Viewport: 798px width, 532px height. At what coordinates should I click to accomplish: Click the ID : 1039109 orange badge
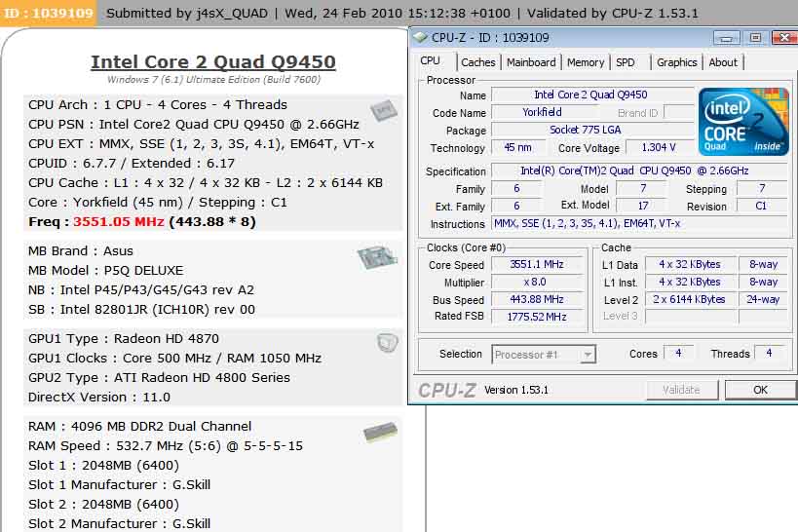tap(49, 13)
